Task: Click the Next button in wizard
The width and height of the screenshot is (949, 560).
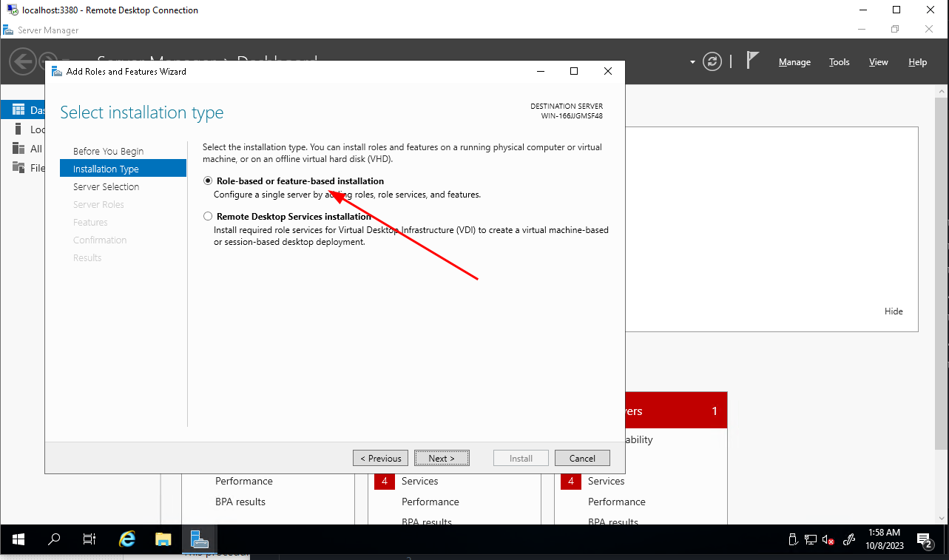Action: (x=442, y=458)
